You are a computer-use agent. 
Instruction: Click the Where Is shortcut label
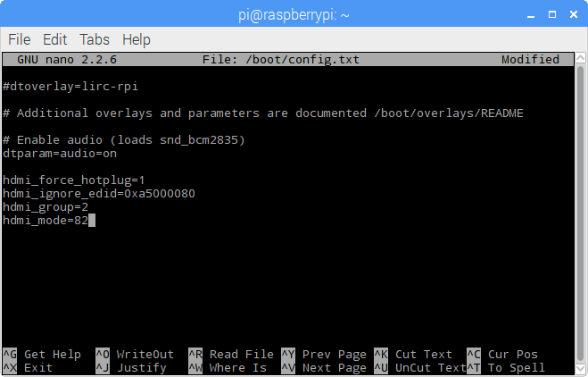click(x=237, y=368)
